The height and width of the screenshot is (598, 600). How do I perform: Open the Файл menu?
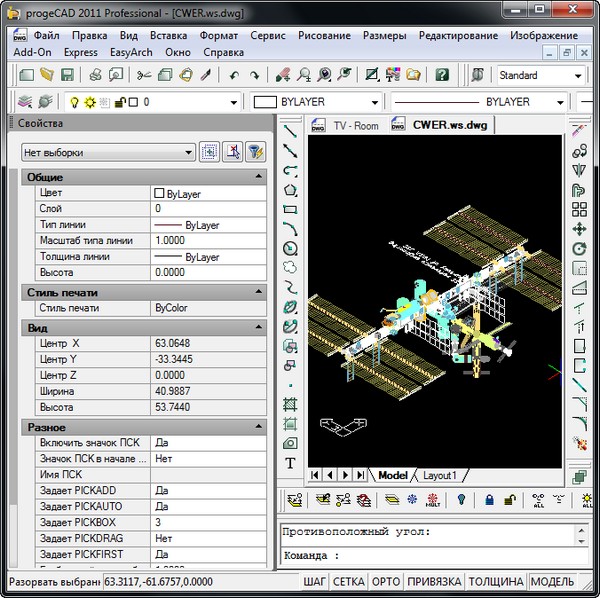pyautogui.click(x=46, y=36)
